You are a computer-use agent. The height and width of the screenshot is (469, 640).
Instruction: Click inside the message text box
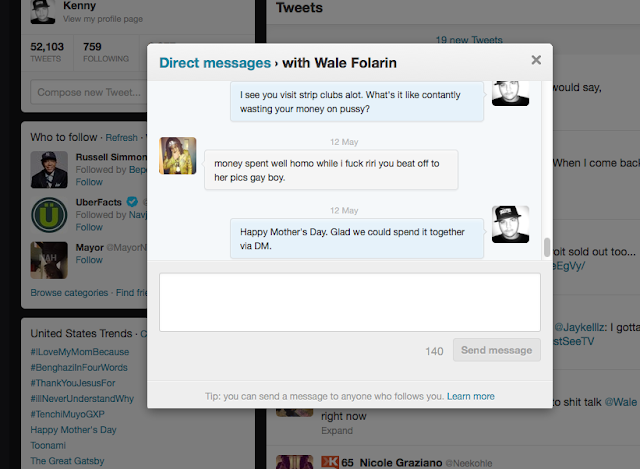(350, 302)
